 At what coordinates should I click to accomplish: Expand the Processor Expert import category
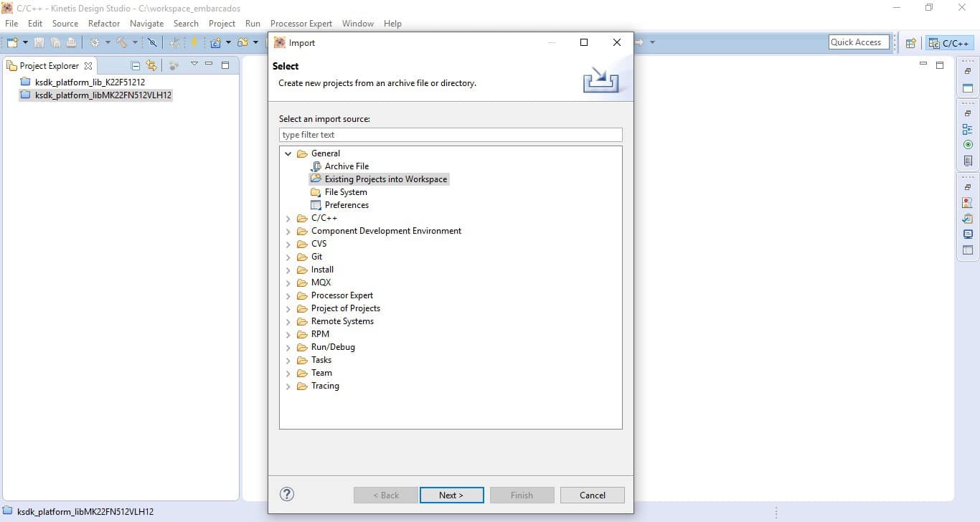tap(288, 295)
